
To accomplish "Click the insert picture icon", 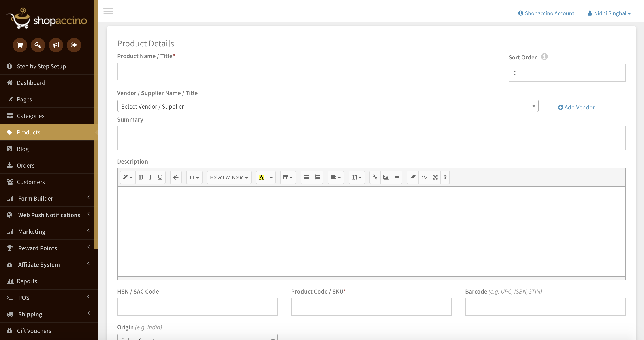I will (x=386, y=177).
